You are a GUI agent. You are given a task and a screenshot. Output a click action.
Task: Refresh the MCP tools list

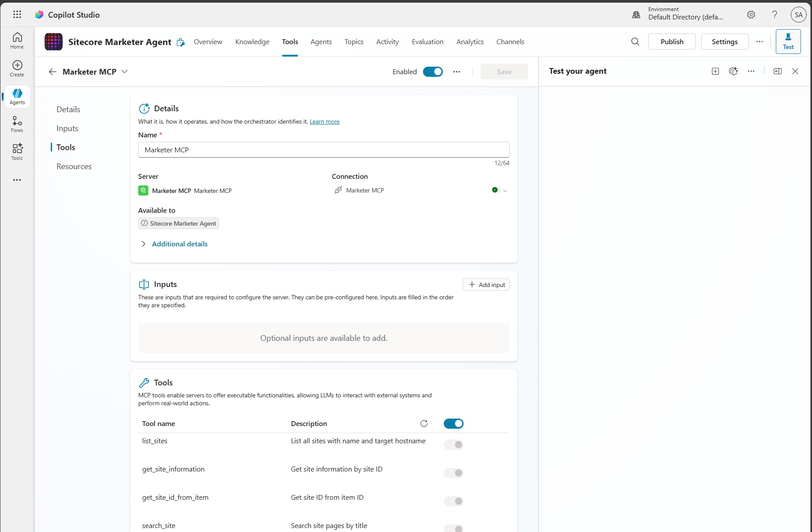[x=424, y=423]
